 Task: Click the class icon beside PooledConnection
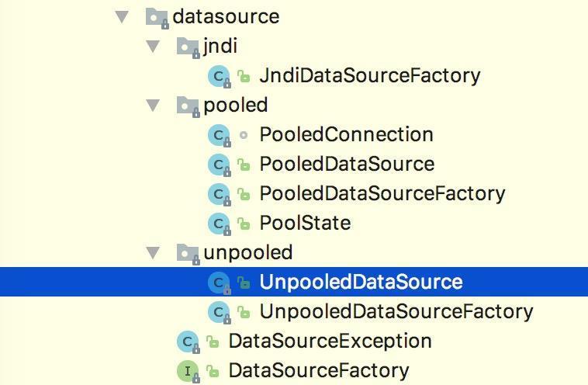(219, 135)
